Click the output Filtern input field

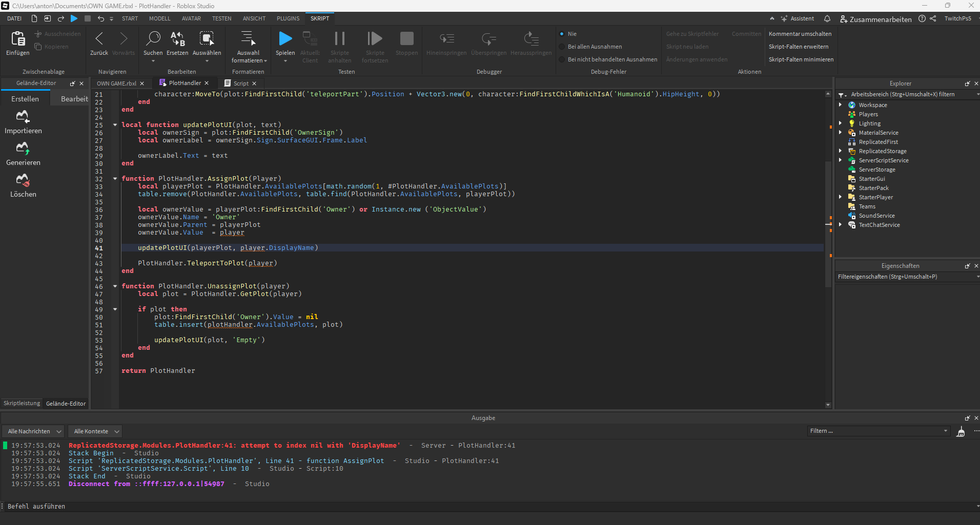(x=879, y=431)
